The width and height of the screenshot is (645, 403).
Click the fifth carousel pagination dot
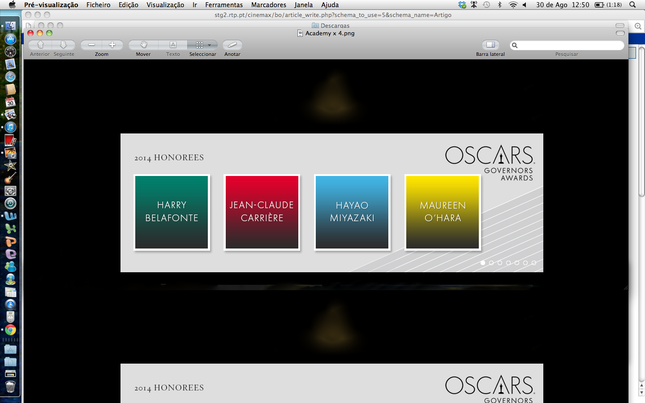517,262
